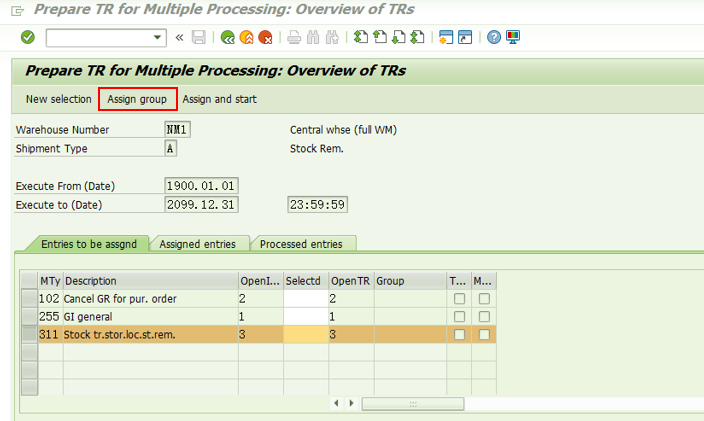
Task: Click the Selectd cell for Cancel GR row
Action: click(306, 298)
